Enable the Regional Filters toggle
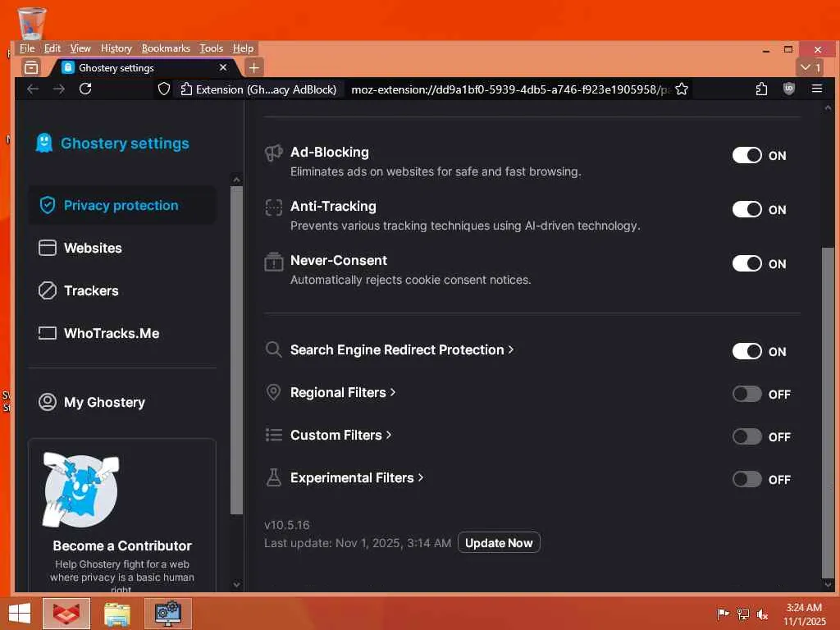 [746, 395]
